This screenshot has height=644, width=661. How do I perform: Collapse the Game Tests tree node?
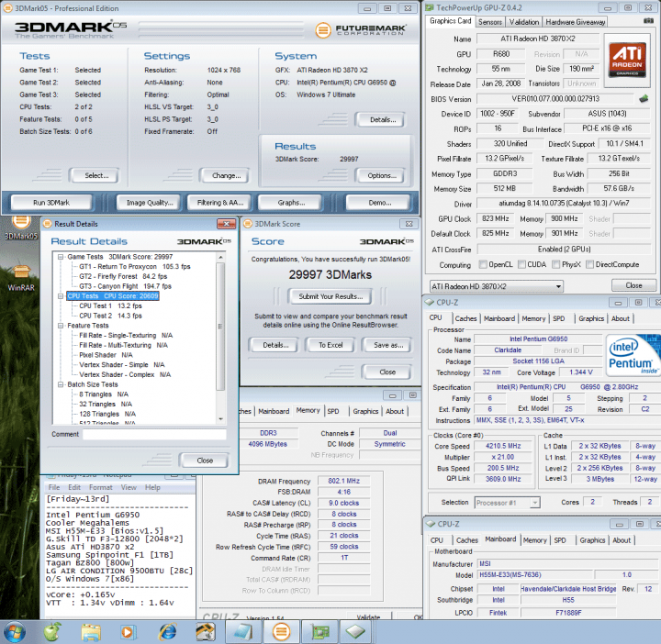[x=61, y=257]
